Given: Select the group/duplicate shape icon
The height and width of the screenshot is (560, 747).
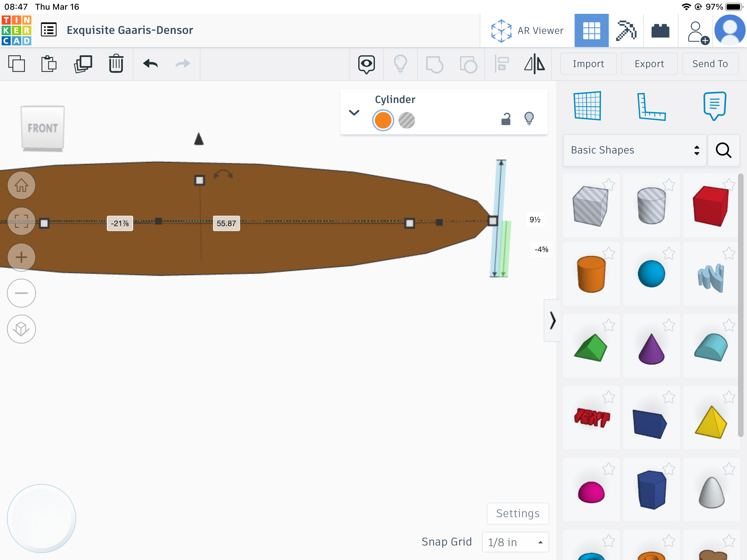Looking at the screenshot, I should (x=83, y=63).
